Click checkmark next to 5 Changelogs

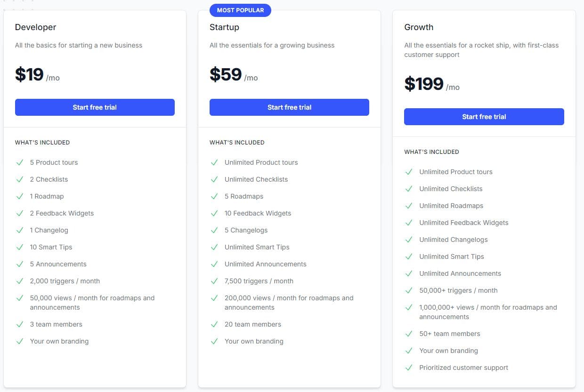(x=213, y=230)
